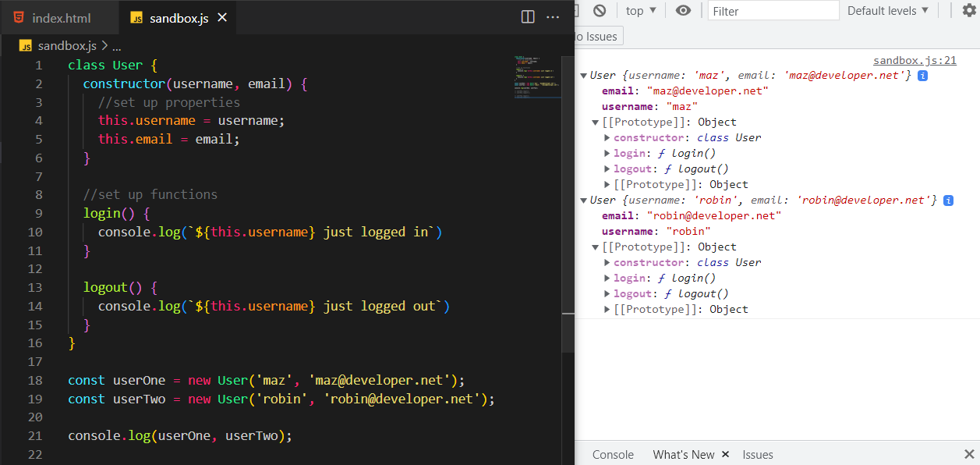Screen dimensions: 980x465
Task: Click the username "maz" property value
Action: click(682, 107)
